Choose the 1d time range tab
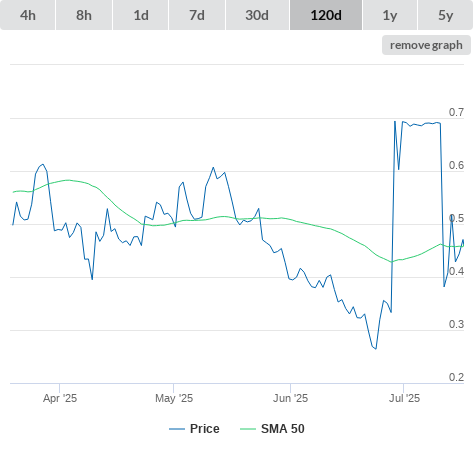The image size is (474, 455). click(x=141, y=15)
